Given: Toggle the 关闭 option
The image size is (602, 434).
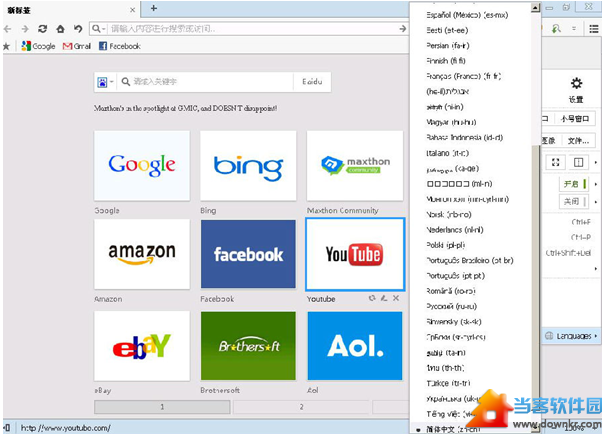Looking at the screenshot, I should (574, 201).
